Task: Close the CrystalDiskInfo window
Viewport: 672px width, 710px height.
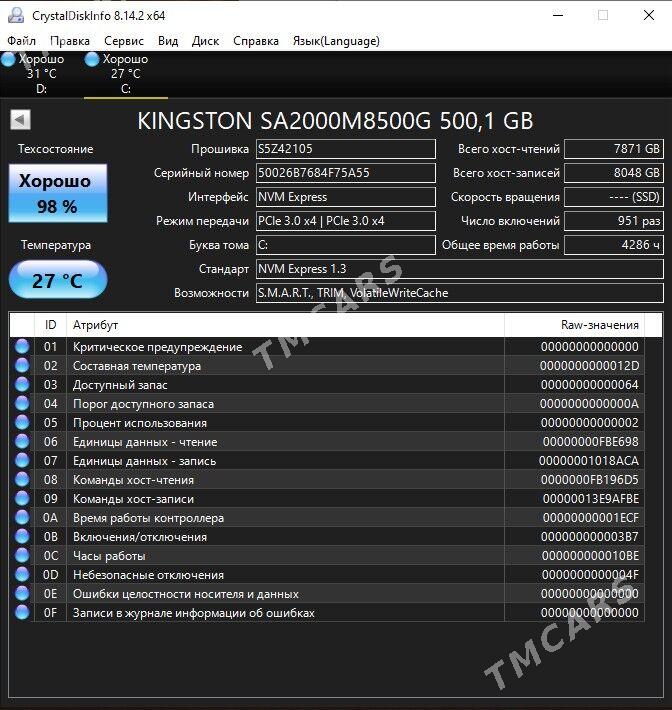Action: 649,15
